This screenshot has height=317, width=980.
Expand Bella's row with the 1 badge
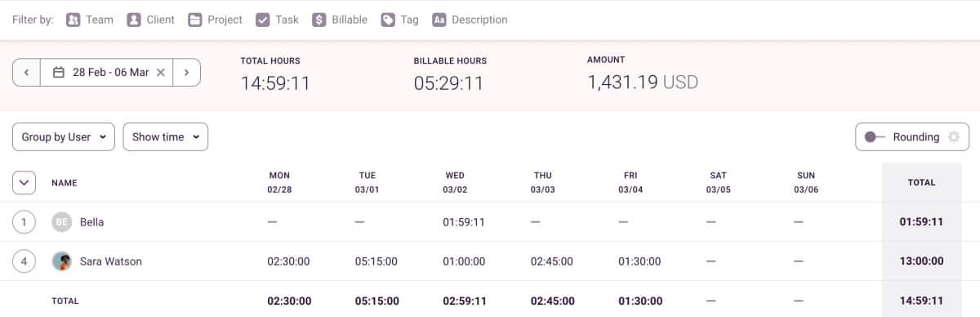pyautogui.click(x=24, y=221)
